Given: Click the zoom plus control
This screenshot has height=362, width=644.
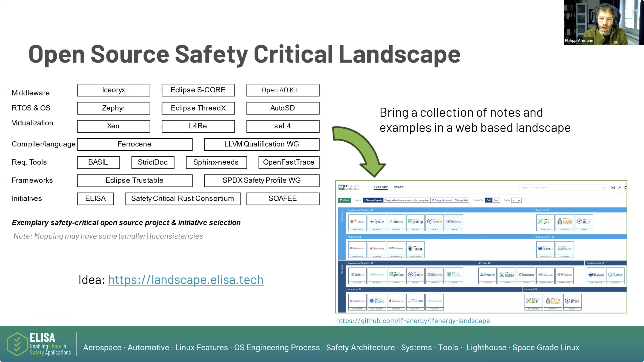Looking at the screenshot, I should point(519,200).
